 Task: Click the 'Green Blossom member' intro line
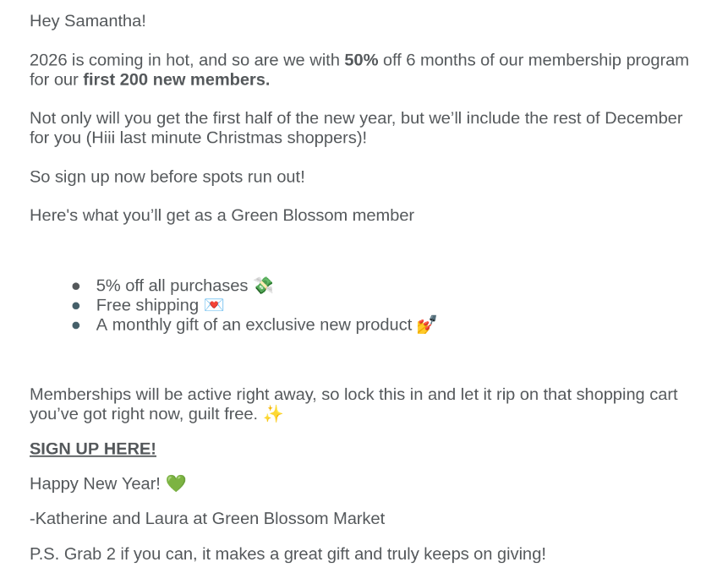click(222, 215)
